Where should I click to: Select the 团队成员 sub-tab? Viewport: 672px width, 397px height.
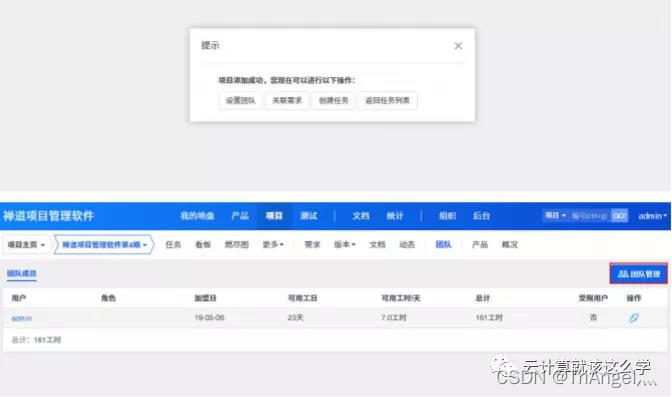[21, 274]
